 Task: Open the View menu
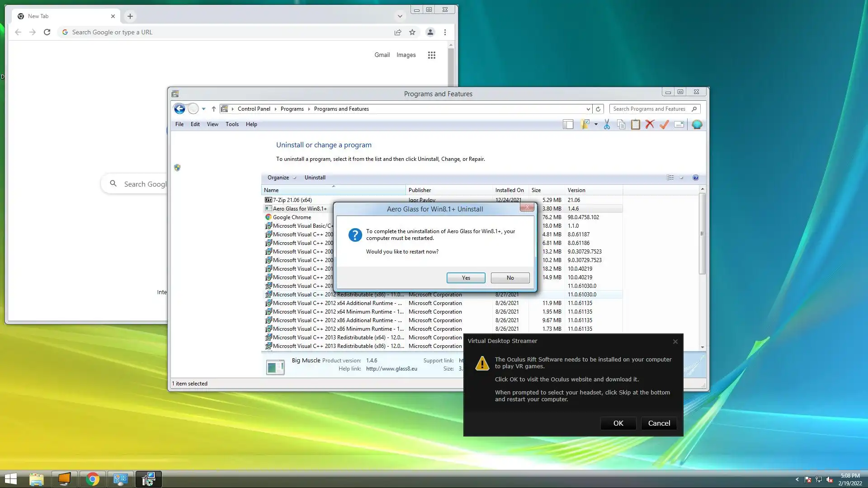(212, 124)
